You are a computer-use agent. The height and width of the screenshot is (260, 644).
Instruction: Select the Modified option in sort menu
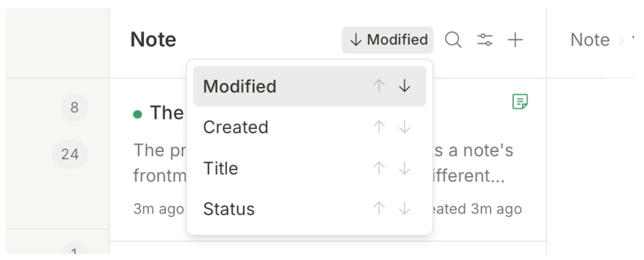(x=239, y=86)
